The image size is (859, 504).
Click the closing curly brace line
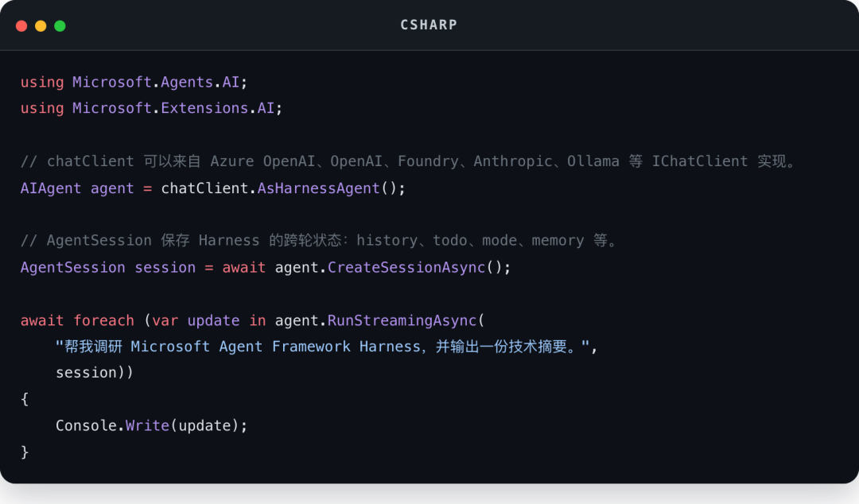click(x=25, y=452)
